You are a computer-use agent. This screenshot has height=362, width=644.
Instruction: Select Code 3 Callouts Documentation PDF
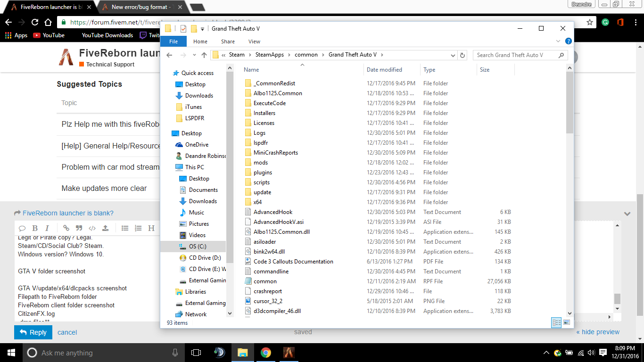pos(293,262)
